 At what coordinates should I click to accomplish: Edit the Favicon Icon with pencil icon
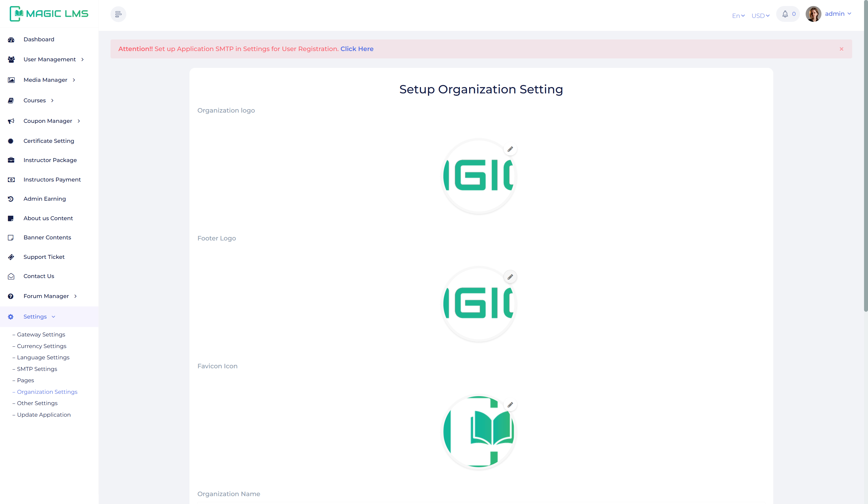pos(510,405)
